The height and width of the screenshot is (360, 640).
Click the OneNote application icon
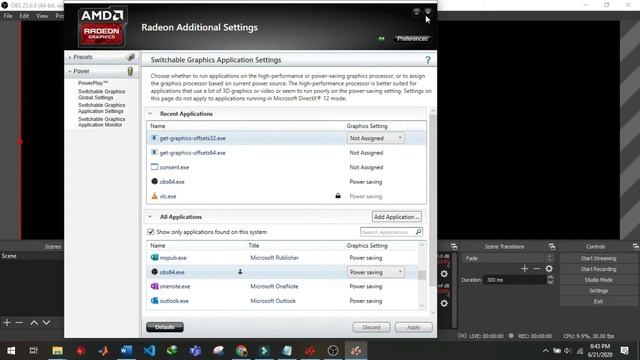point(154,286)
